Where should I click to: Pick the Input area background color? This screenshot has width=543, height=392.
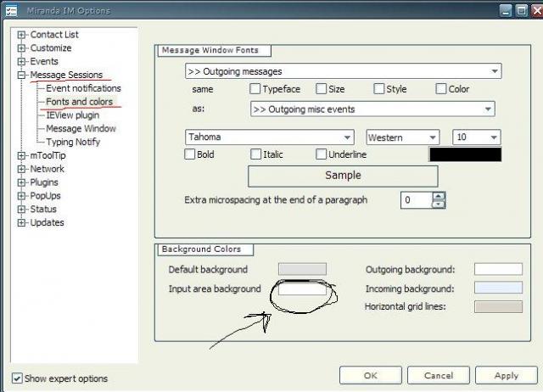click(x=302, y=288)
